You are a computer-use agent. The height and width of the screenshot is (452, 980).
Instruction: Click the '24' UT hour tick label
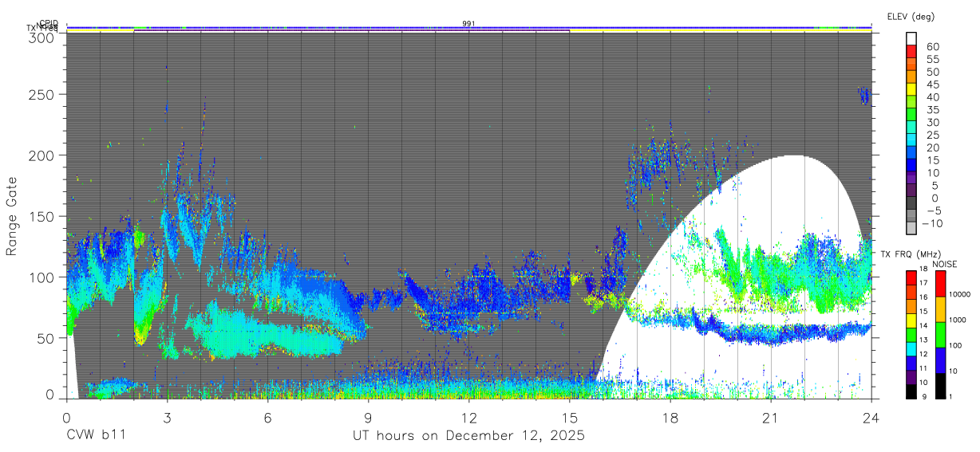tap(871, 417)
